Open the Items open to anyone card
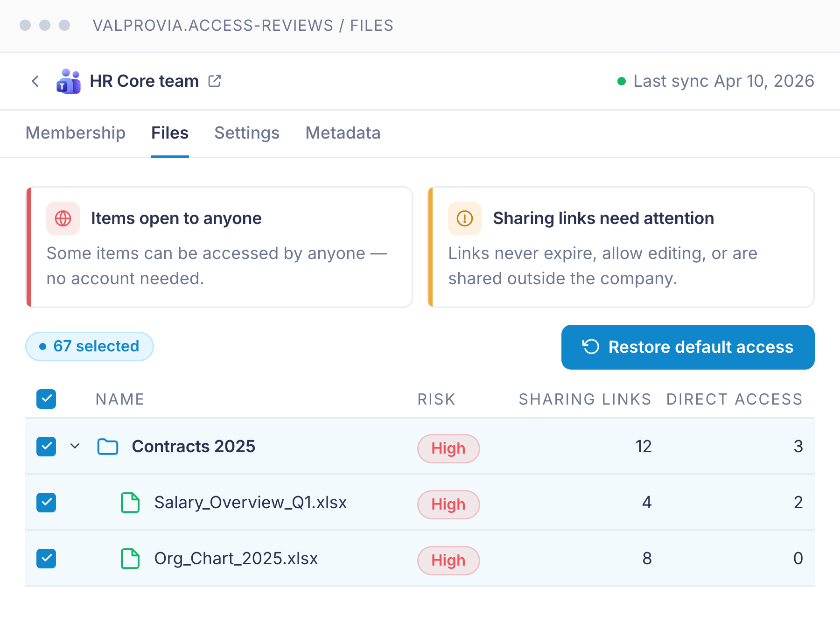The width and height of the screenshot is (840, 630). [x=219, y=247]
